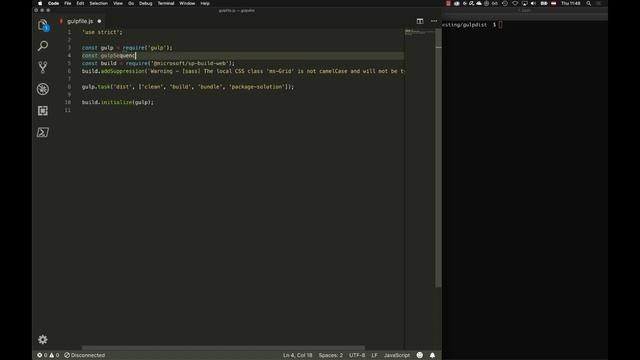Viewport: 640px width, 360px height.
Task: Open the Time Machine menu bar icon
Action: coord(505,3)
